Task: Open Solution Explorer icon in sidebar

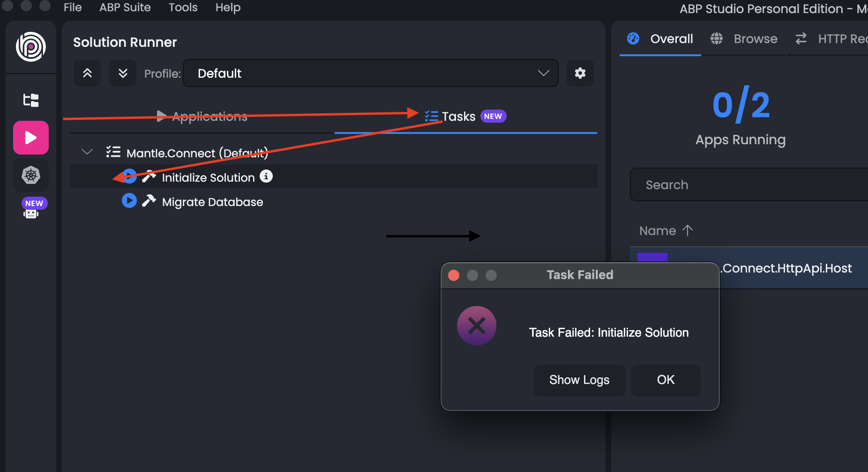Action: [31, 100]
